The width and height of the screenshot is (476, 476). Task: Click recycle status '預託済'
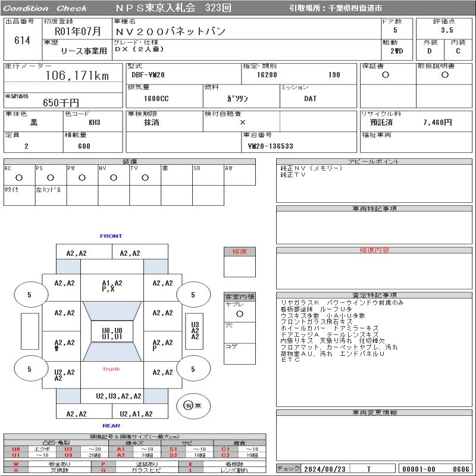[x=381, y=123]
